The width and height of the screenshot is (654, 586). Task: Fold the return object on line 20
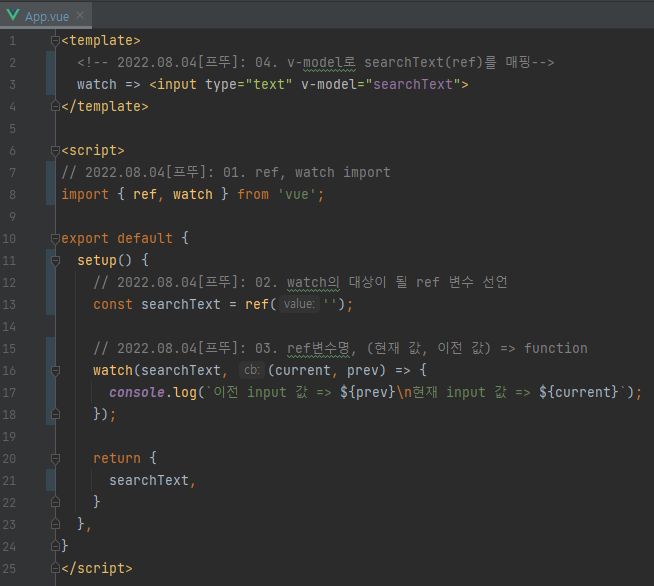[55, 458]
